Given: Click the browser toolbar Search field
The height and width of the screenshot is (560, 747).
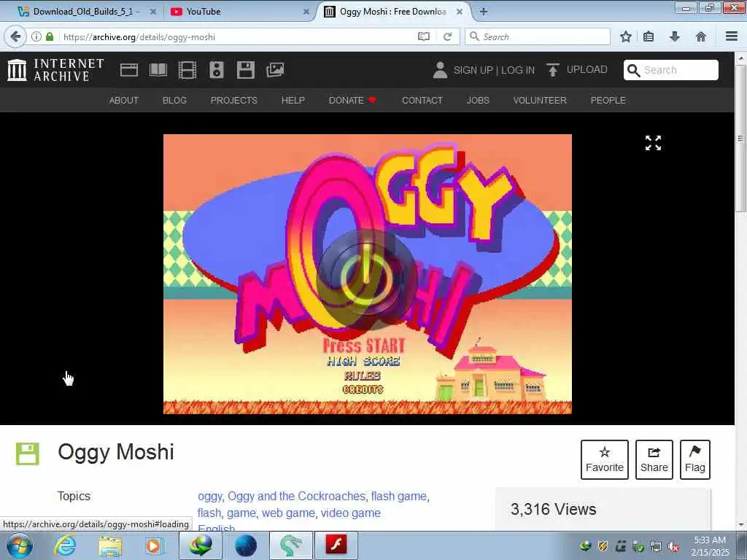Looking at the screenshot, I should [538, 36].
